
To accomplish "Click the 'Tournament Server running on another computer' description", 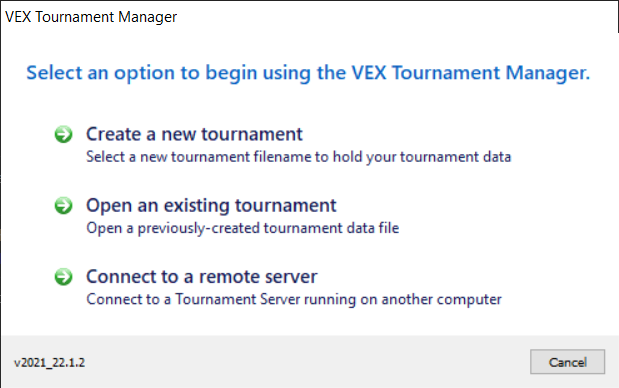I will point(294,299).
